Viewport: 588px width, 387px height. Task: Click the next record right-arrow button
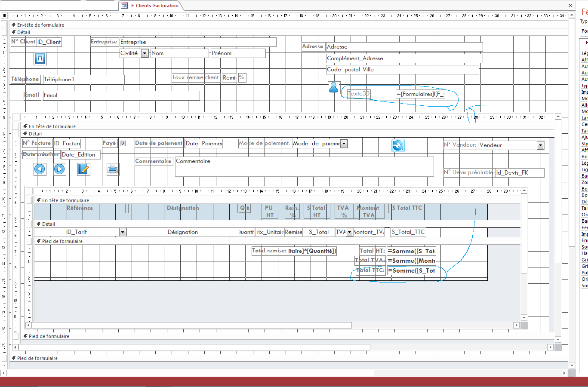[x=59, y=169]
